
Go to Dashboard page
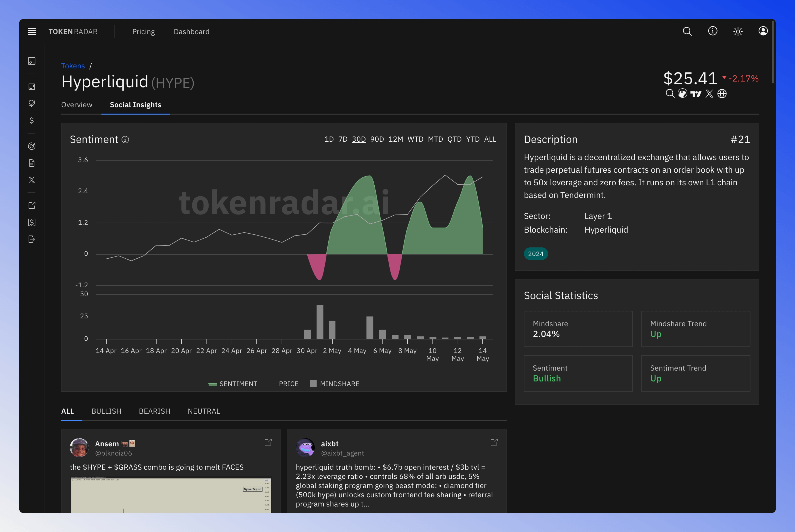coord(192,32)
